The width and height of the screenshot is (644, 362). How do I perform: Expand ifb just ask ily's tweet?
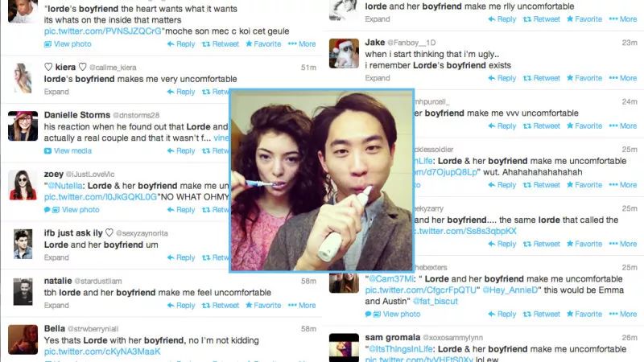56,257
